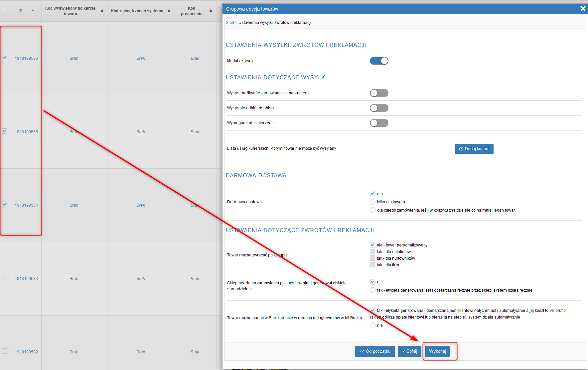Go back with the Cofnij button
This screenshot has height=370, width=588.
409,351
